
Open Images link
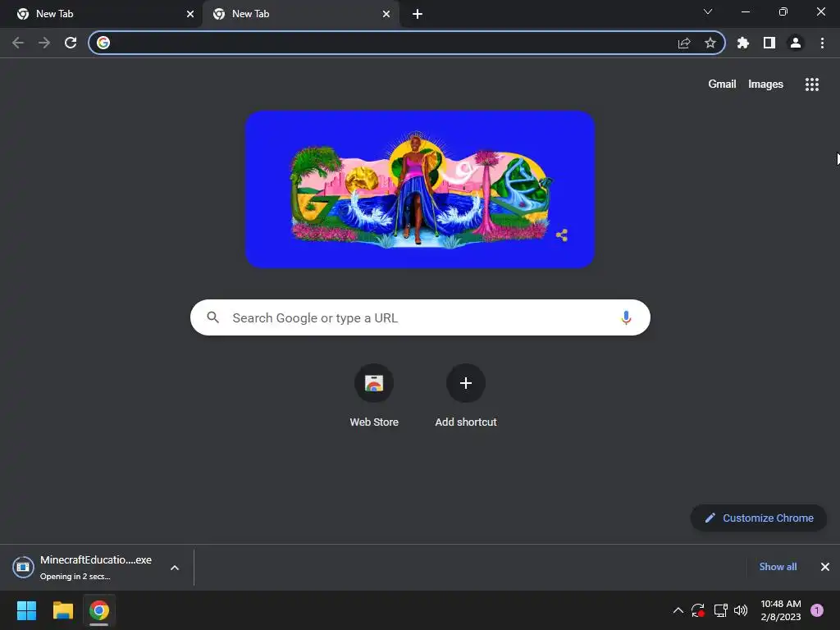click(x=765, y=84)
